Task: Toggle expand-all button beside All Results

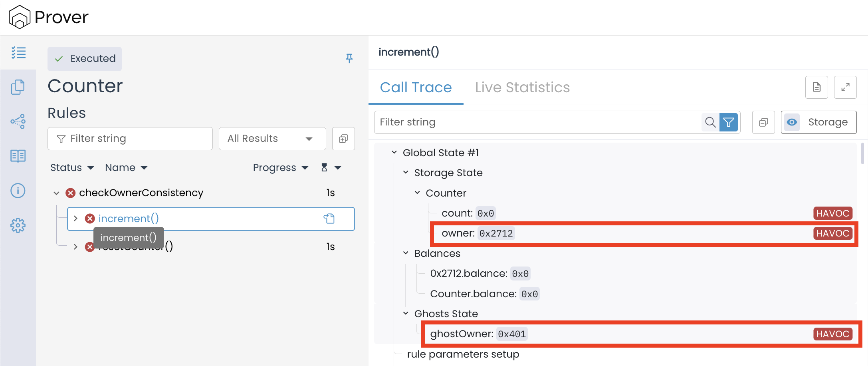Action: (343, 139)
